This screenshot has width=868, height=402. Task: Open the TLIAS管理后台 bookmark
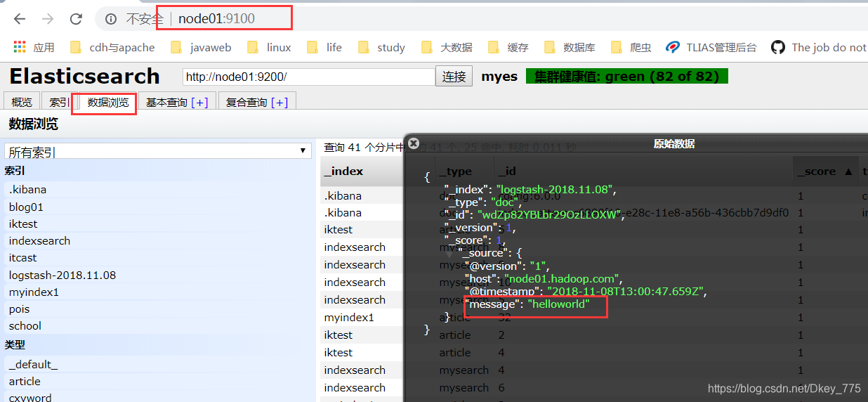coord(711,47)
